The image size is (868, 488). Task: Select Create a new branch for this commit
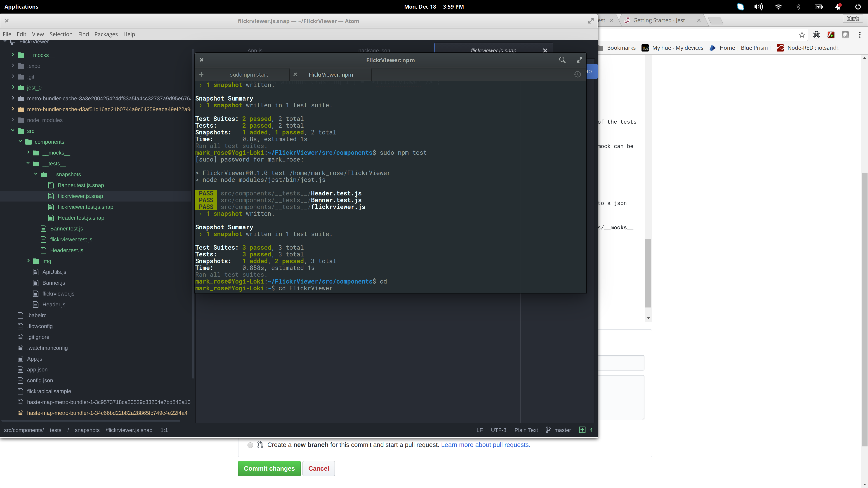(x=250, y=445)
